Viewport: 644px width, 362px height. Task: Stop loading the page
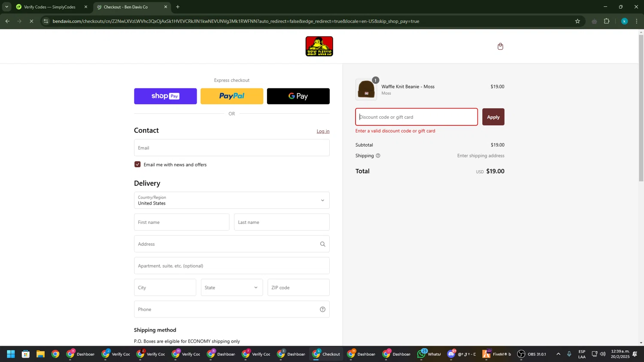pos(31,21)
